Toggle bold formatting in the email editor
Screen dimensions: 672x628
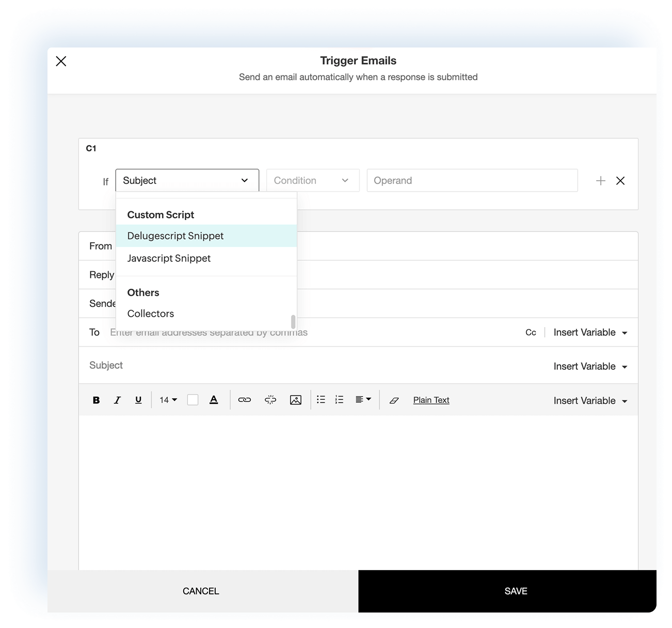[x=96, y=399]
